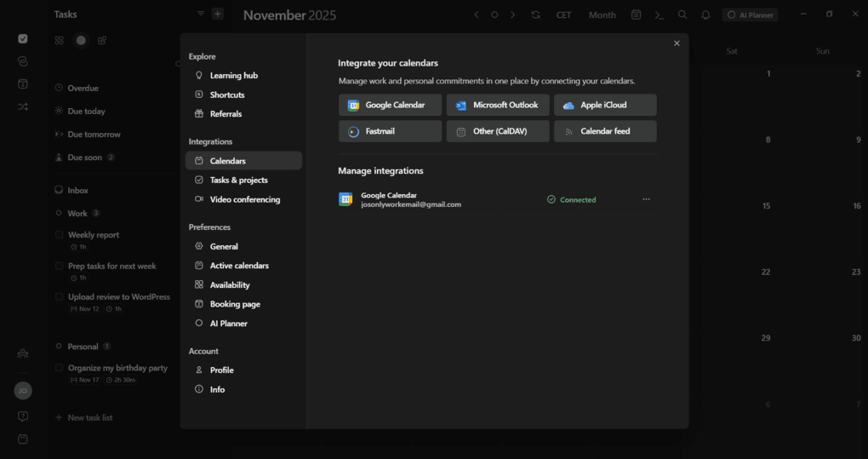Click the Connected status label
The height and width of the screenshot is (459, 868).
pos(571,200)
